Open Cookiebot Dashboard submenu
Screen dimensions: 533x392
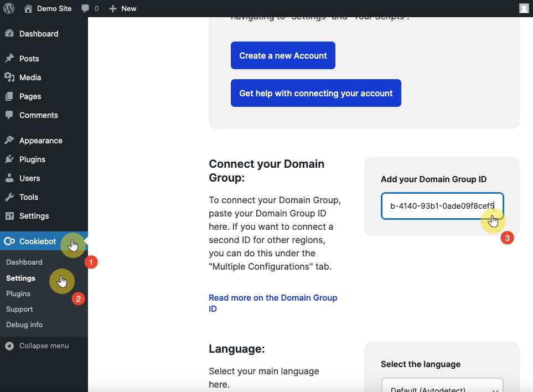(x=24, y=262)
